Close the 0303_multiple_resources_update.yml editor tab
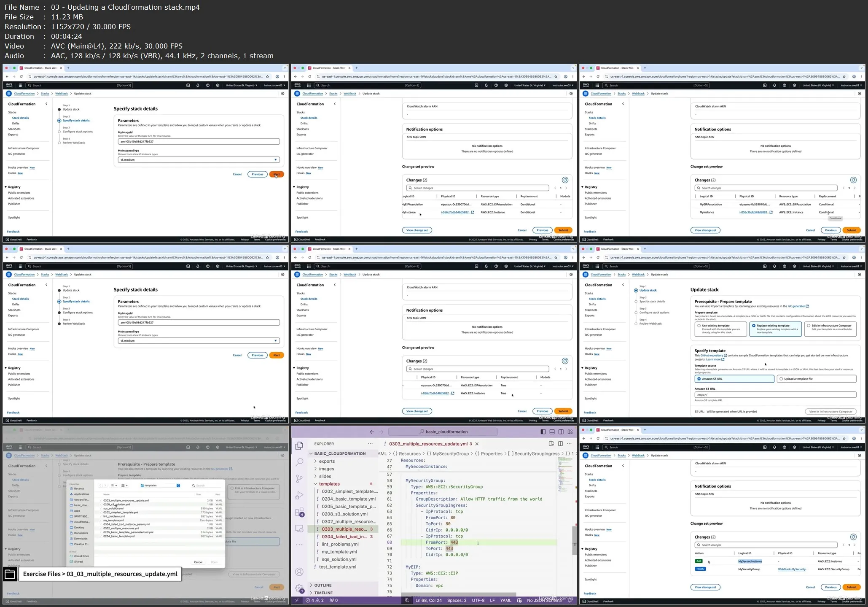This screenshot has width=868, height=607. click(477, 444)
